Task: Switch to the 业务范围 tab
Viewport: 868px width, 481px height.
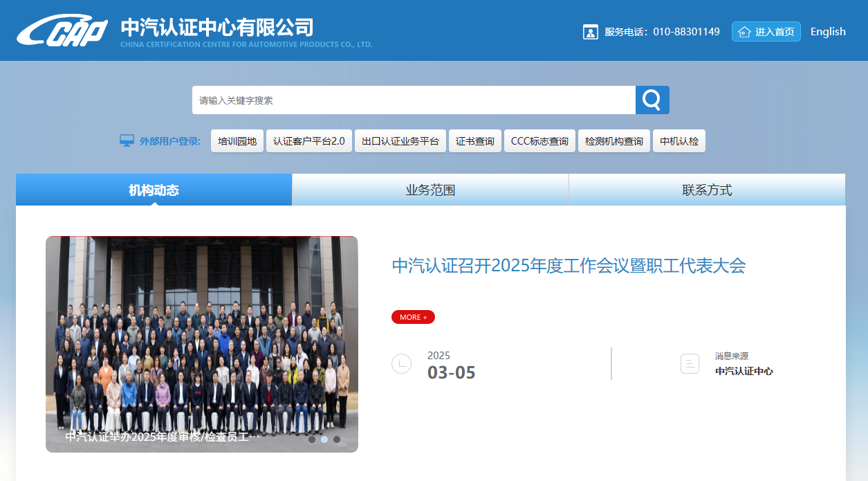Action: (430, 190)
